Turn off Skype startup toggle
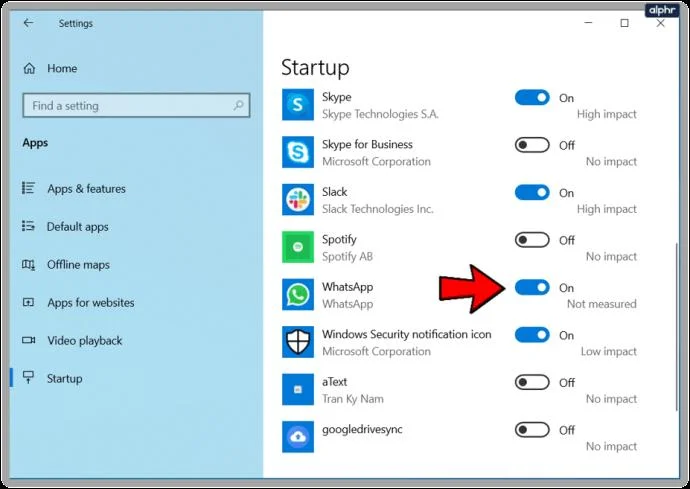 pyautogui.click(x=532, y=97)
